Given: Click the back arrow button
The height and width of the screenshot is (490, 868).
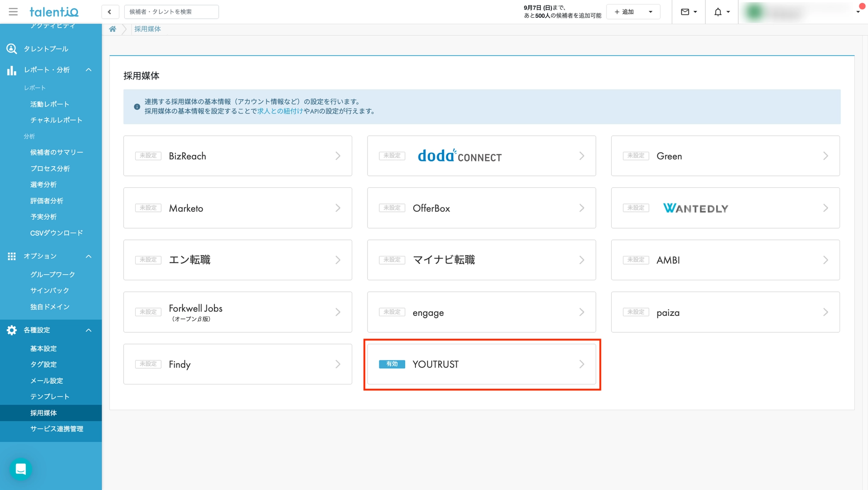Looking at the screenshot, I should 110,12.
